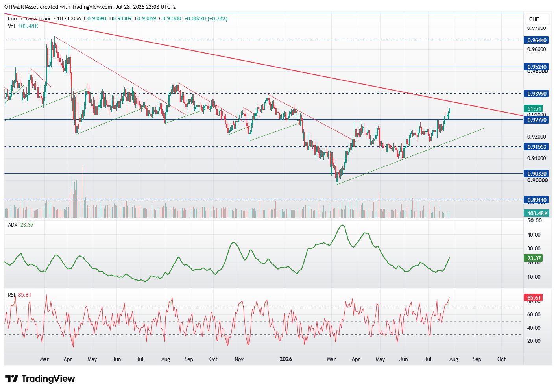Click 0.92000 on the price axis
The width and height of the screenshot is (556, 392).
click(537, 137)
